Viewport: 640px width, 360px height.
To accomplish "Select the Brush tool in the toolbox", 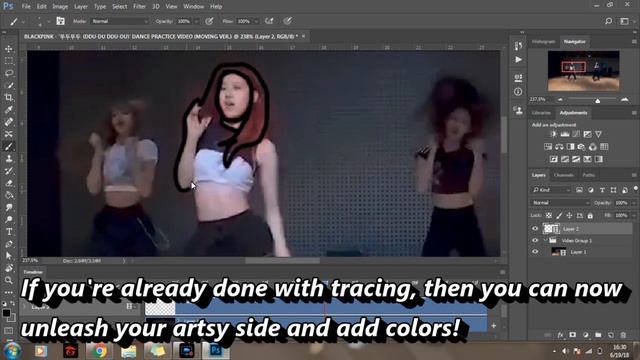I will coord(9,147).
